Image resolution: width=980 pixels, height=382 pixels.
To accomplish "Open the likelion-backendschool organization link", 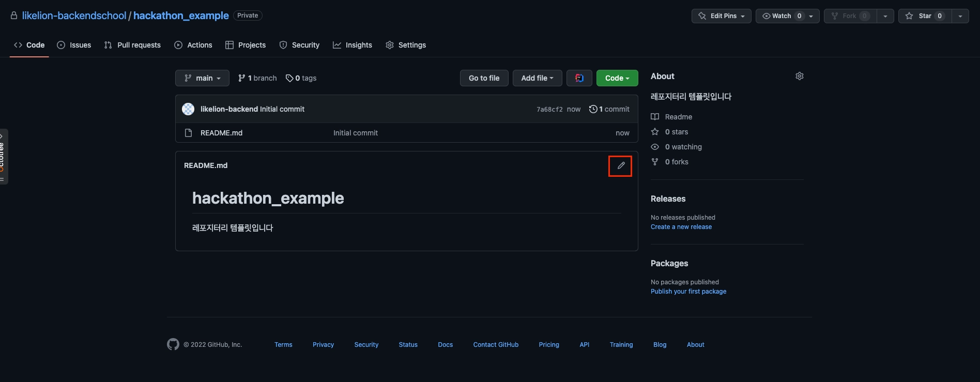I will tap(74, 16).
